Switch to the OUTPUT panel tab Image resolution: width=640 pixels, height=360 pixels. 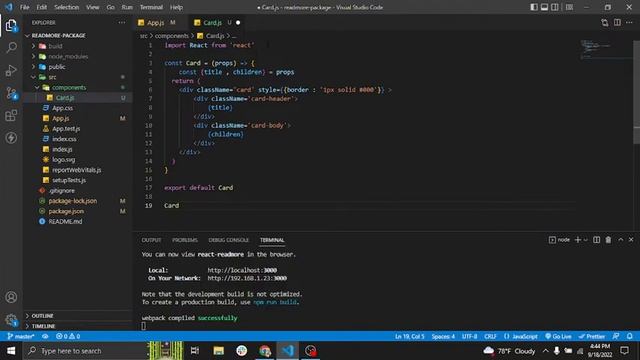coord(151,240)
